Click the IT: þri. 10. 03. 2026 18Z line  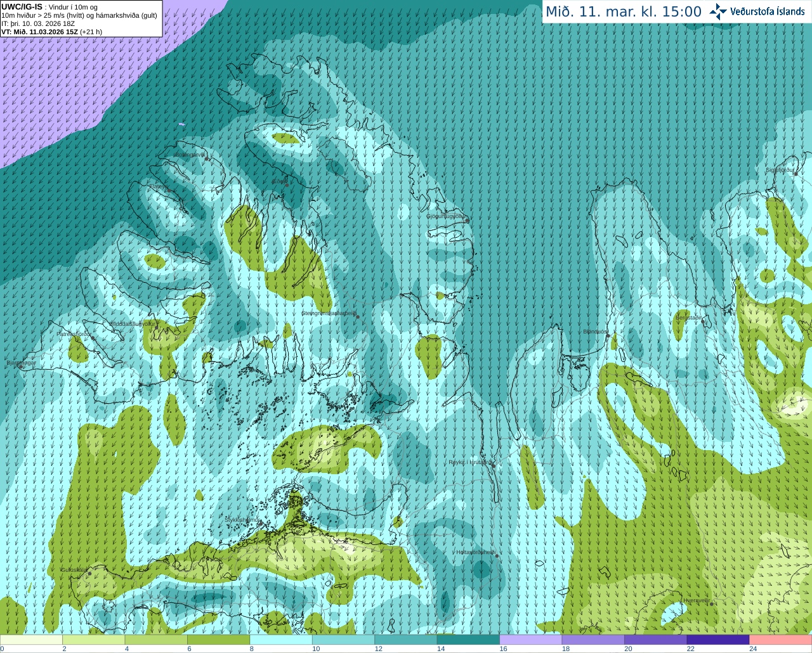(x=38, y=23)
